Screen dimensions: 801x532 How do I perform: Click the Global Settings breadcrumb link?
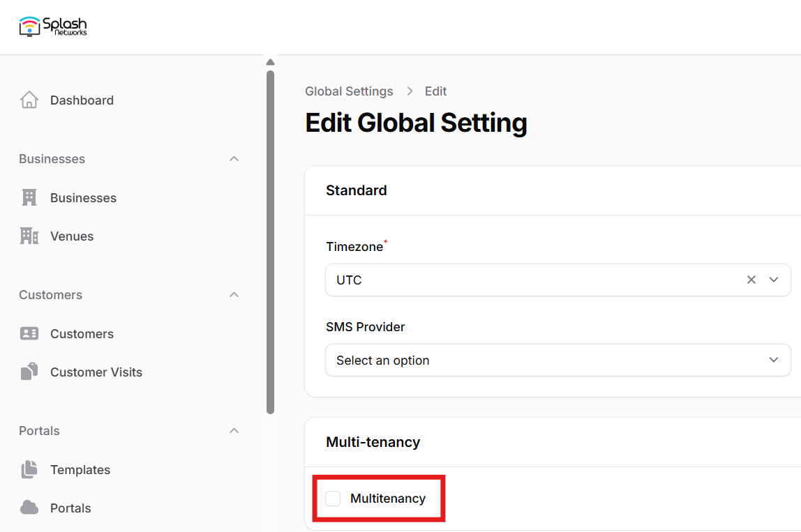click(349, 91)
